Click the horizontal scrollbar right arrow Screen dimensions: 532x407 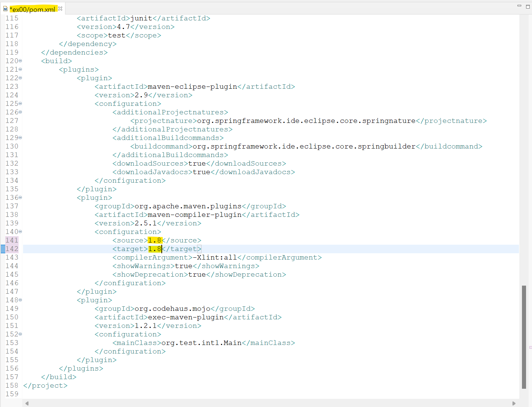pyautogui.click(x=514, y=403)
